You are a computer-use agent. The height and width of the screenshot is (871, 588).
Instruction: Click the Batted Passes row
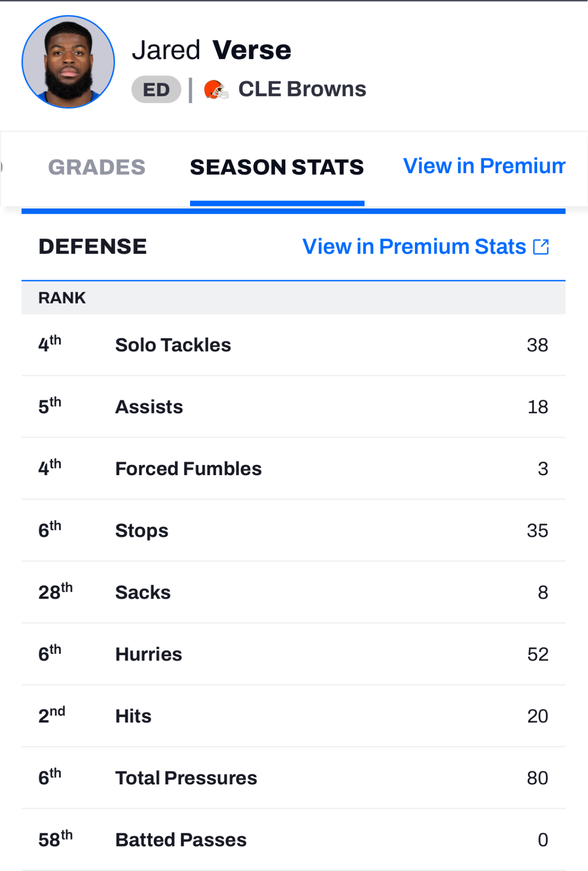coord(294,841)
